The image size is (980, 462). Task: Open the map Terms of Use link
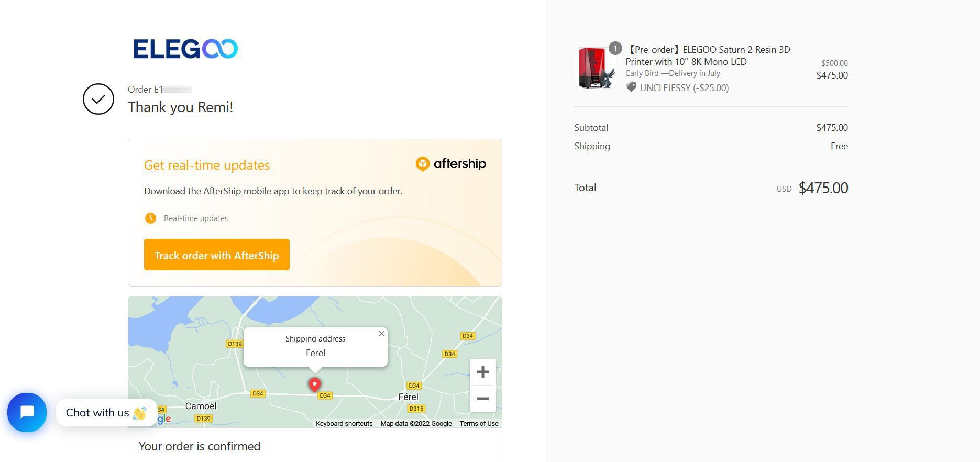tap(479, 423)
